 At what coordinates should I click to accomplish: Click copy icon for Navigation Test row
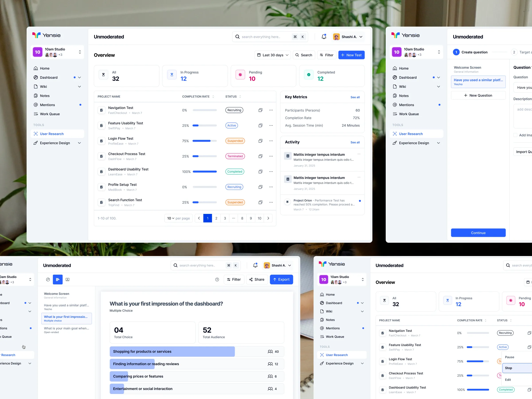pyautogui.click(x=260, y=110)
